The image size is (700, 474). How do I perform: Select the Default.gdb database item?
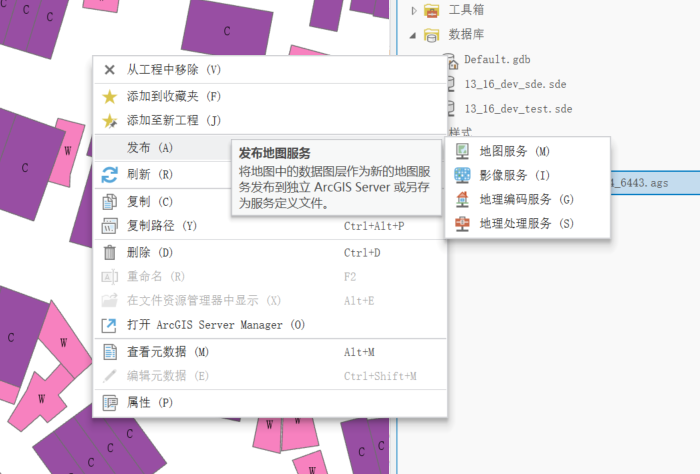pos(497,60)
